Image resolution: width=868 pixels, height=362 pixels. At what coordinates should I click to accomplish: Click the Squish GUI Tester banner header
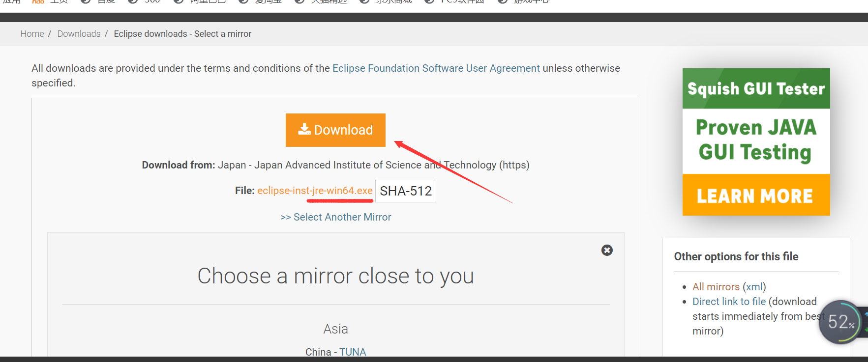(x=756, y=88)
